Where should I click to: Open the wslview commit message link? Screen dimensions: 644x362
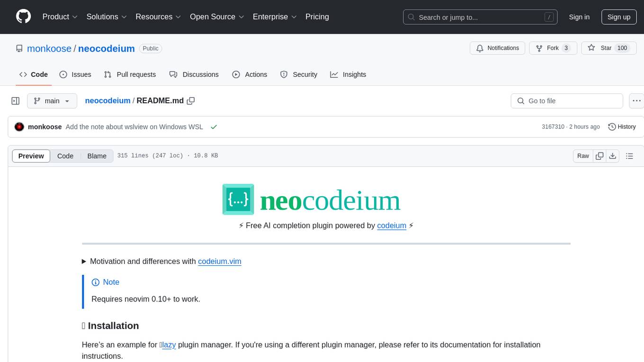pyautogui.click(x=134, y=127)
